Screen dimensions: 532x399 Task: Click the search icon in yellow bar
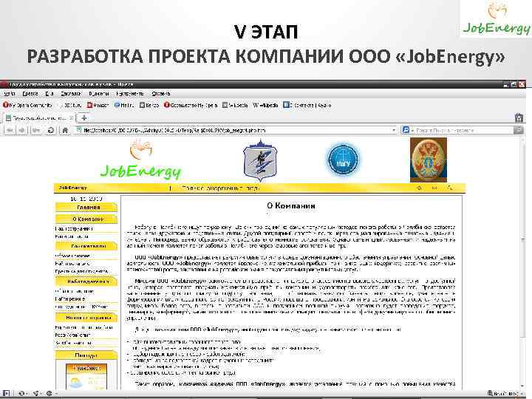450,188
